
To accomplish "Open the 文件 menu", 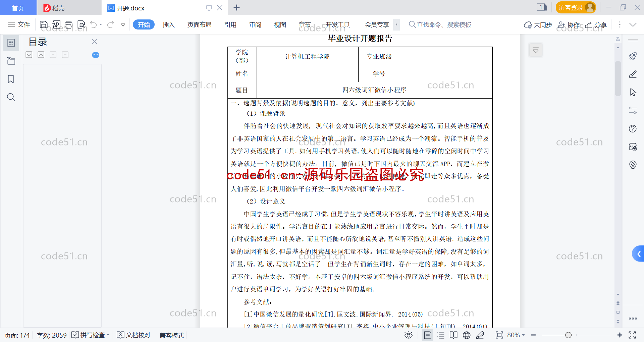I will click(x=19, y=24).
